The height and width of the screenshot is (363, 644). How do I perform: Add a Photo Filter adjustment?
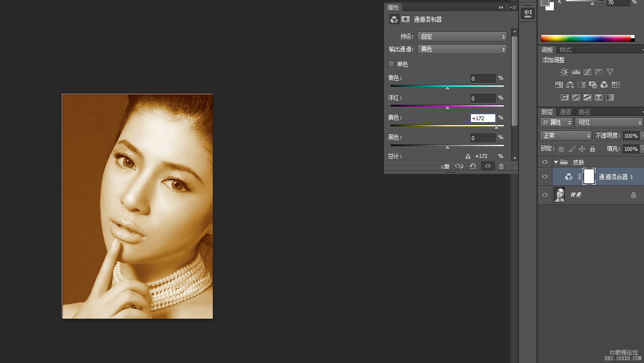[x=593, y=85]
